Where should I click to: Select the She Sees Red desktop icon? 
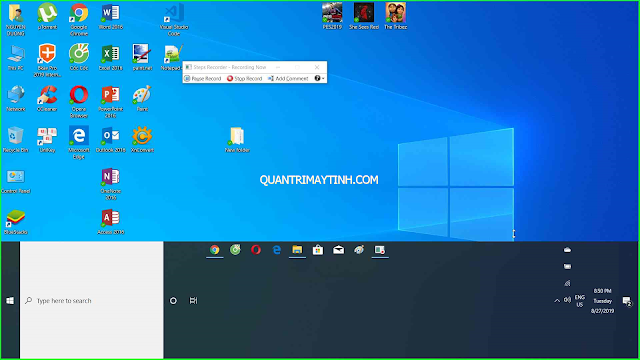click(x=364, y=16)
